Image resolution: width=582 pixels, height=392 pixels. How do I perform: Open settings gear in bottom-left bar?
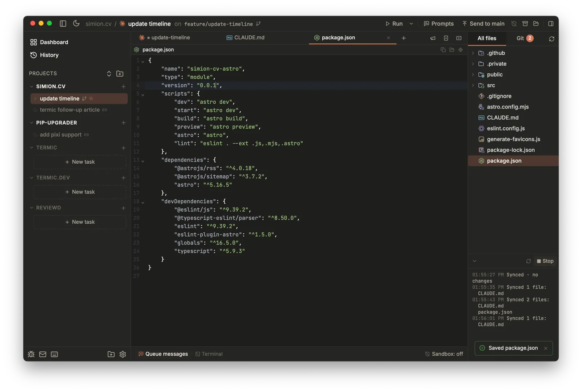click(x=123, y=354)
